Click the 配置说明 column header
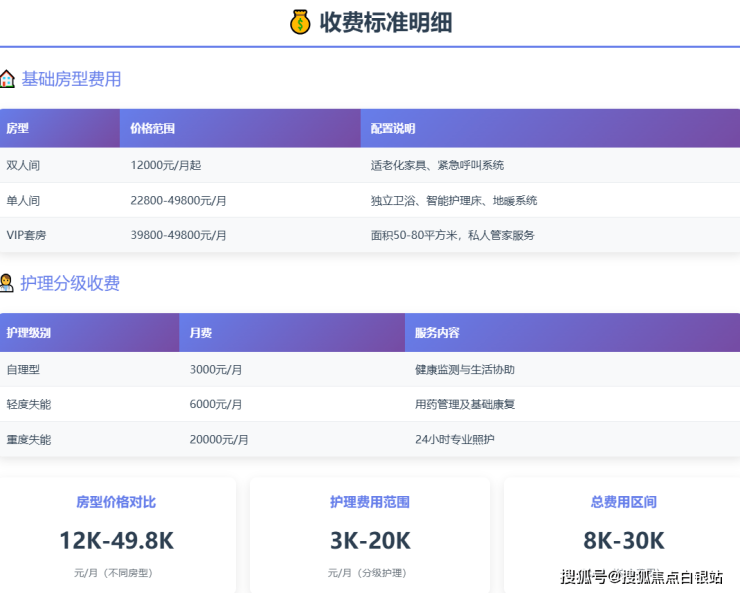Screen dimensions: 740x593 coord(393,128)
